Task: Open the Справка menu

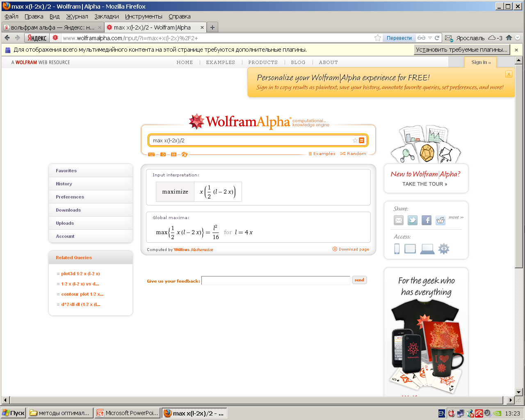Action: [180, 16]
